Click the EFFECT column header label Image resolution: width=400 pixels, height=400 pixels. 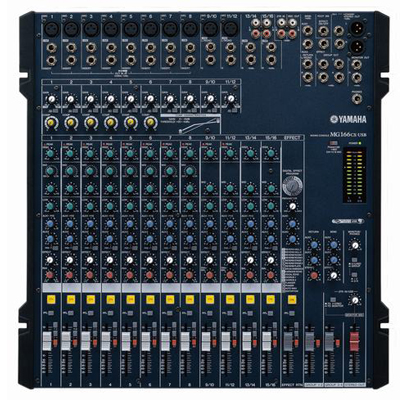coord(292,138)
